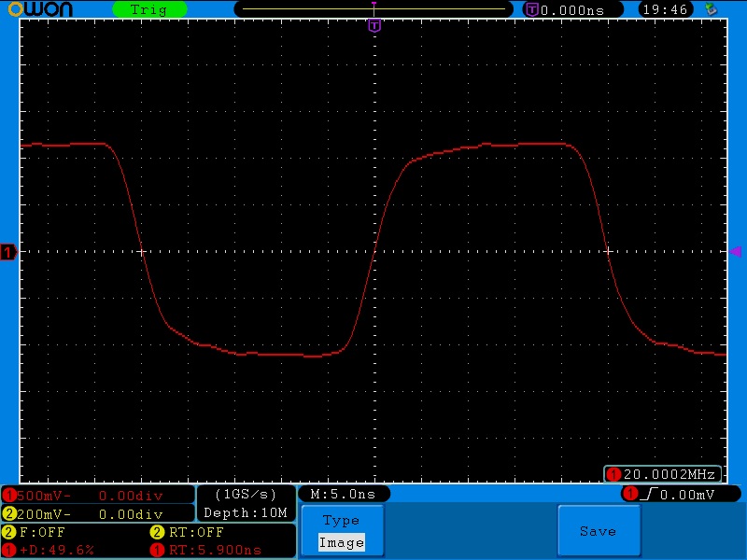Click the channel 1 offset 0.00div value
The height and width of the screenshot is (560, 747).
tap(131, 496)
